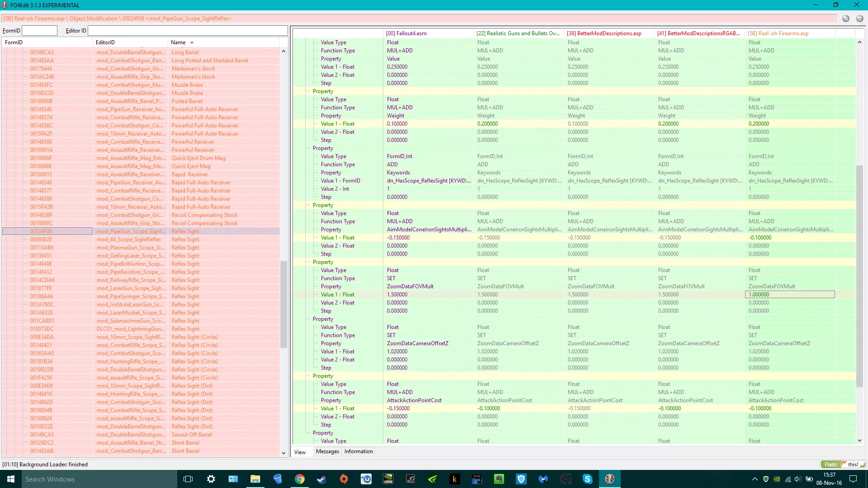Click Fallout4.esm AttackActionPointCost property cell
Viewport: 868px width, 488px height.
click(x=428, y=400)
